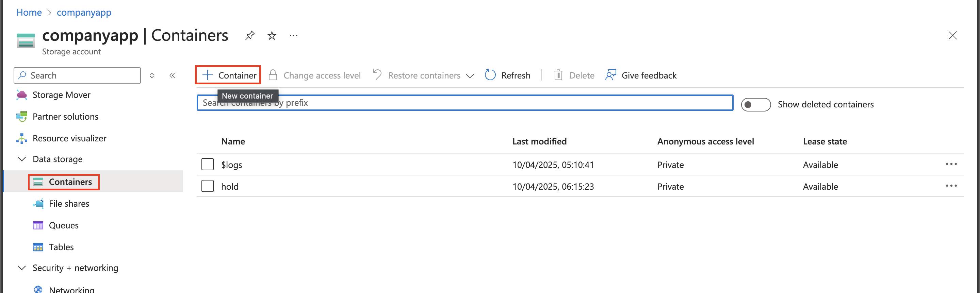The width and height of the screenshot is (980, 293).
Task: Check the $logs container checkbox
Action: click(207, 164)
